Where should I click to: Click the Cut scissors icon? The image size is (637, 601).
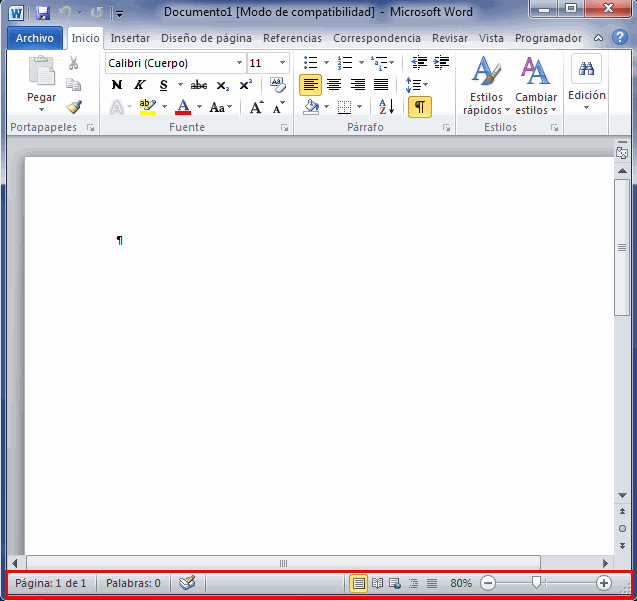[x=74, y=63]
